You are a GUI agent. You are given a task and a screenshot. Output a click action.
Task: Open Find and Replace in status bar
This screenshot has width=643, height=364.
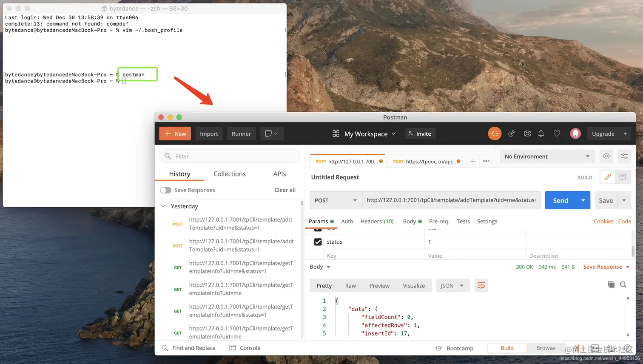[x=189, y=348]
